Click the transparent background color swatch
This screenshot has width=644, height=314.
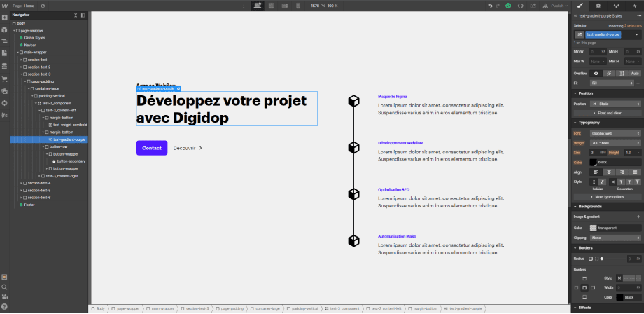(x=593, y=228)
